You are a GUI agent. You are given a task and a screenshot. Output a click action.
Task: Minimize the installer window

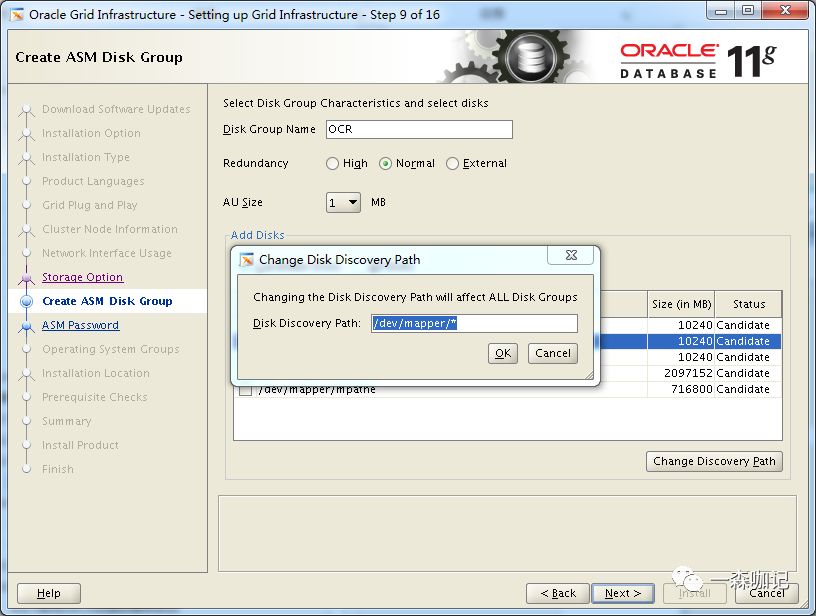(721, 11)
